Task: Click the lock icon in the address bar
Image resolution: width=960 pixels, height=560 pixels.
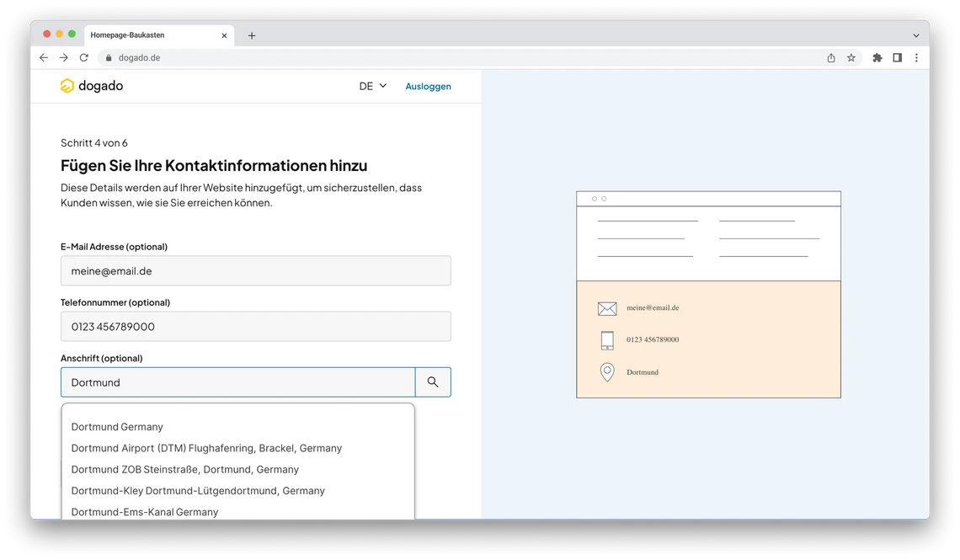Action: pyautogui.click(x=107, y=57)
